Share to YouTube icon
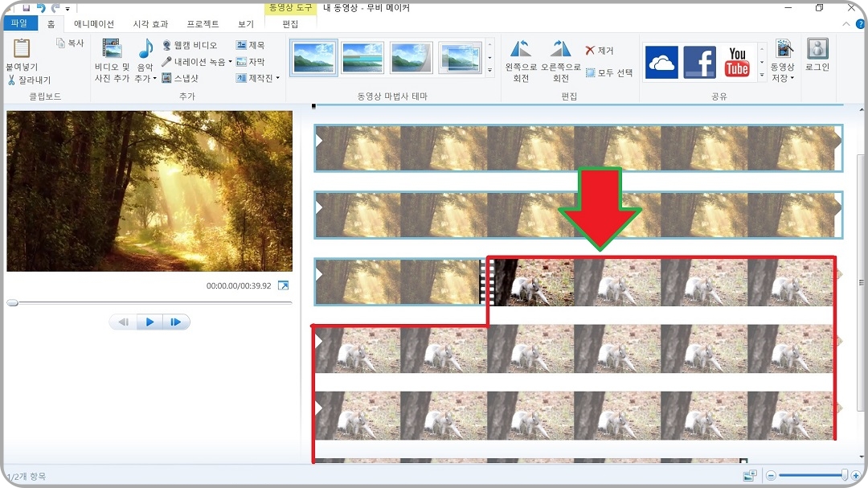 pyautogui.click(x=737, y=62)
